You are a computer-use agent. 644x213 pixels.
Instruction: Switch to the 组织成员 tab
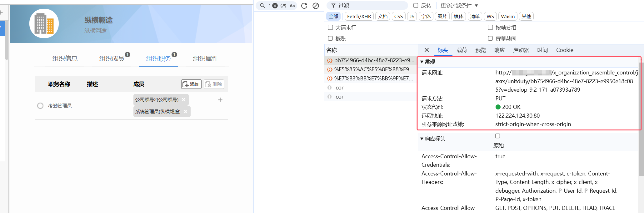coord(112,58)
